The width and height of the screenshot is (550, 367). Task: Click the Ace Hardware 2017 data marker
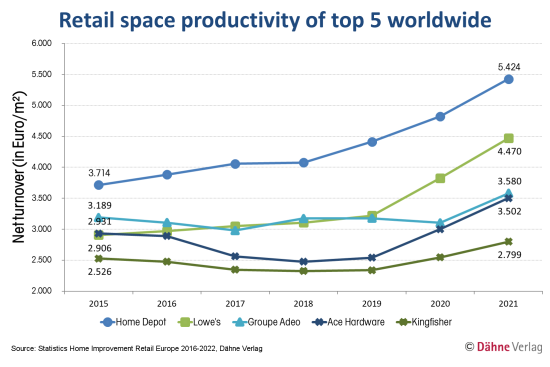click(x=235, y=256)
